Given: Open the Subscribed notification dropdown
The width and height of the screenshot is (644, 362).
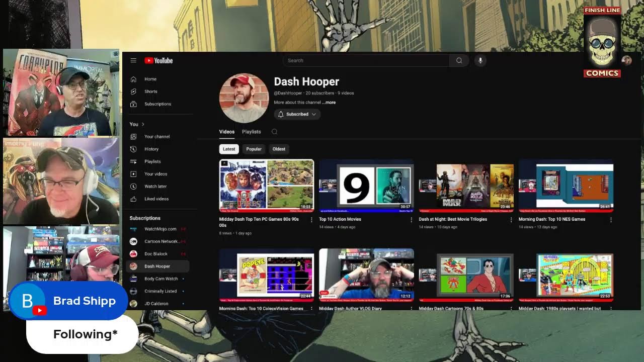Looking at the screenshot, I should 297,114.
